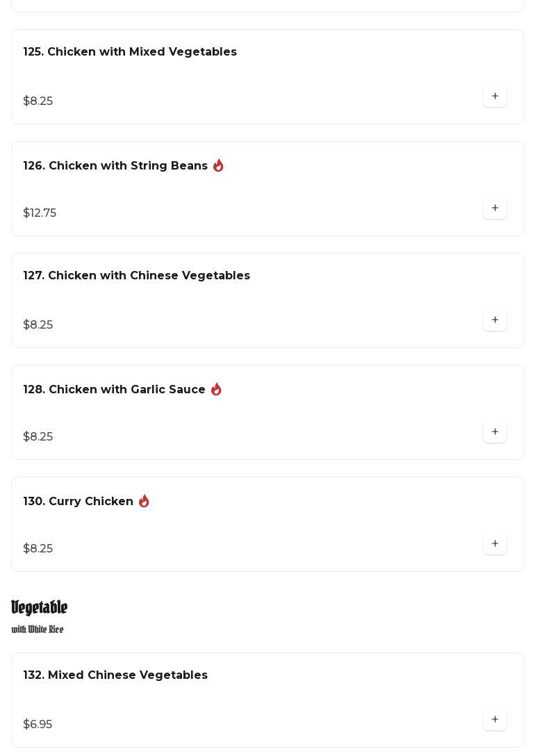This screenshot has width=535, height=756.
Task: Add Curry Chicken to the order
Action: coord(495,544)
